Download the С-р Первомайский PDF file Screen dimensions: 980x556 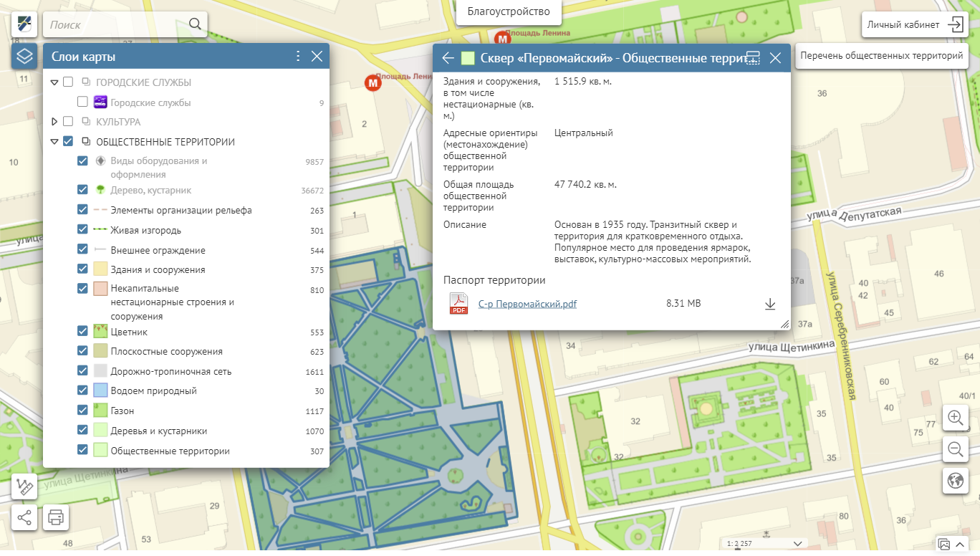[x=770, y=304]
